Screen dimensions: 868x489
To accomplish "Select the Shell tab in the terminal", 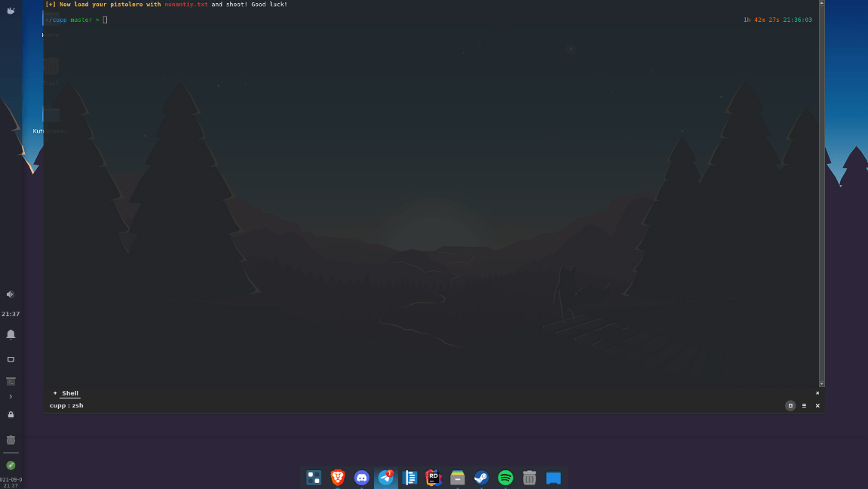I will (x=69, y=393).
